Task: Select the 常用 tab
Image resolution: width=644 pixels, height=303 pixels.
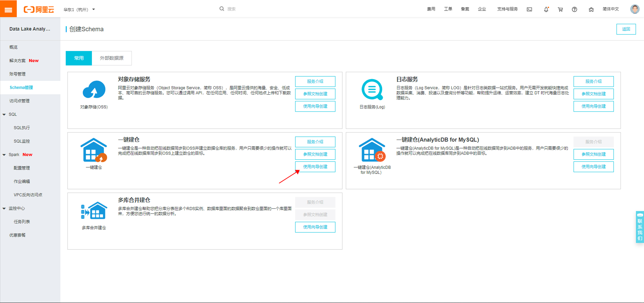Action: [x=79, y=58]
